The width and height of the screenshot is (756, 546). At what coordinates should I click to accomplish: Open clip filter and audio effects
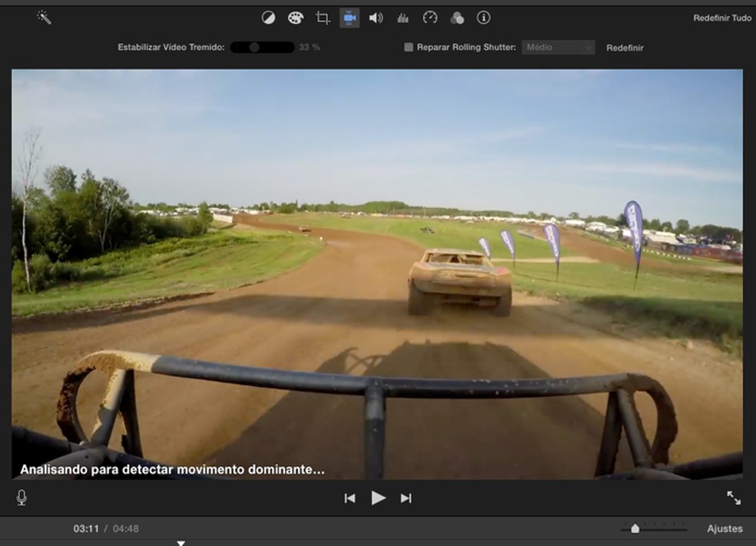(456, 18)
